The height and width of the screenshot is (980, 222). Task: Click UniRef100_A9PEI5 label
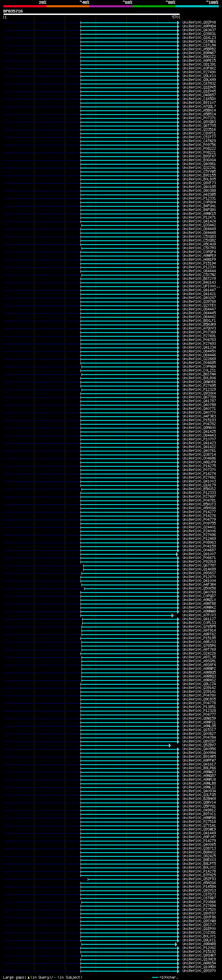(199, 60)
